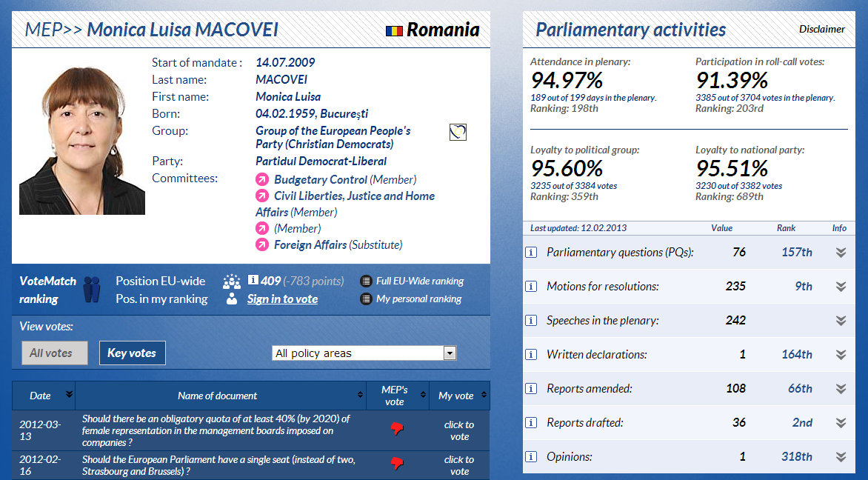
Task: Open the All policy areas dropdown
Action: (449, 353)
